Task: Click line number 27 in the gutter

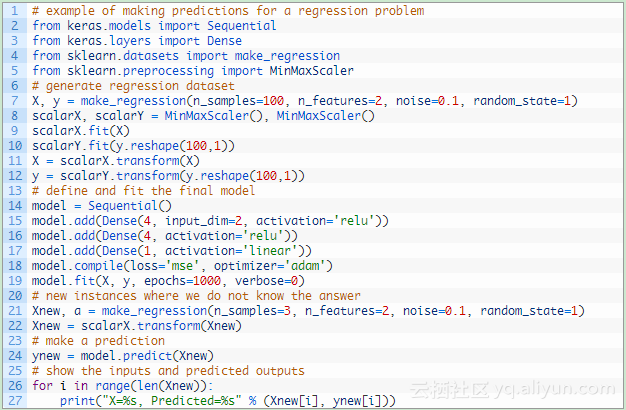Action: pos(15,400)
